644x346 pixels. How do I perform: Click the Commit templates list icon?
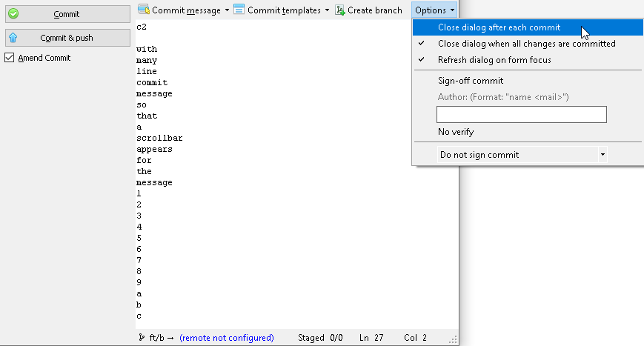[239, 9]
